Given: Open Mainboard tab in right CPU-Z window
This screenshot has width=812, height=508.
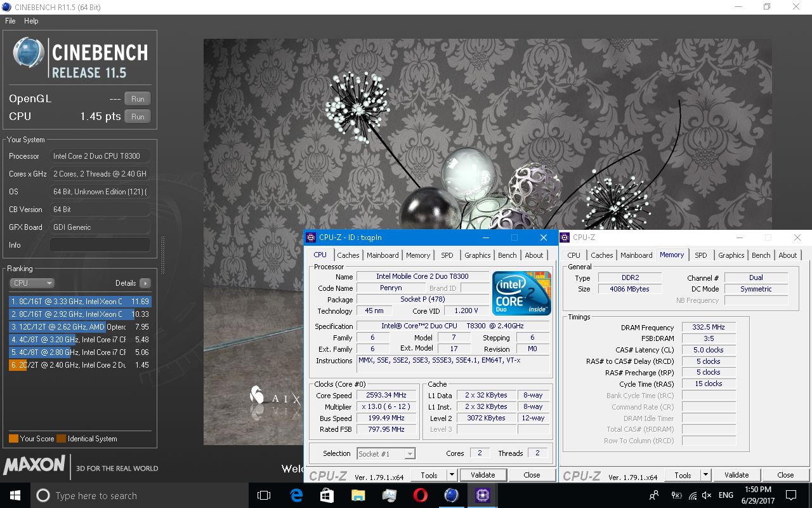Looking at the screenshot, I should tap(636, 255).
